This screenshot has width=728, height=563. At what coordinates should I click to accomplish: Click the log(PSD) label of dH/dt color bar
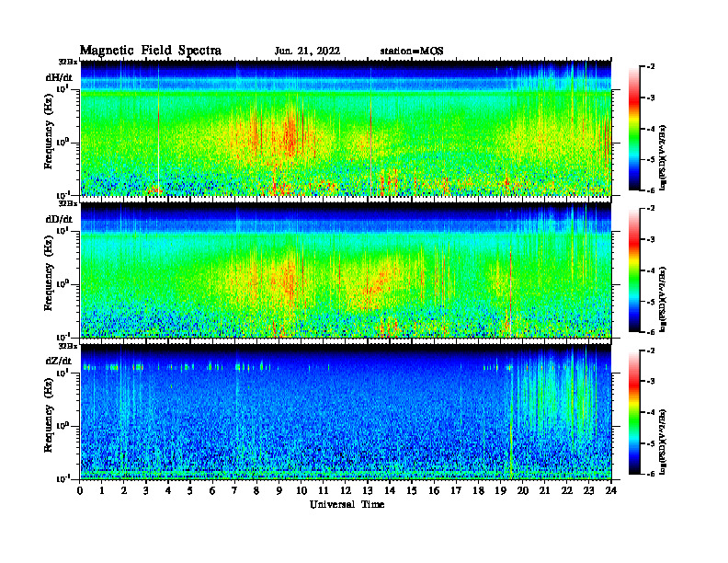point(663,157)
